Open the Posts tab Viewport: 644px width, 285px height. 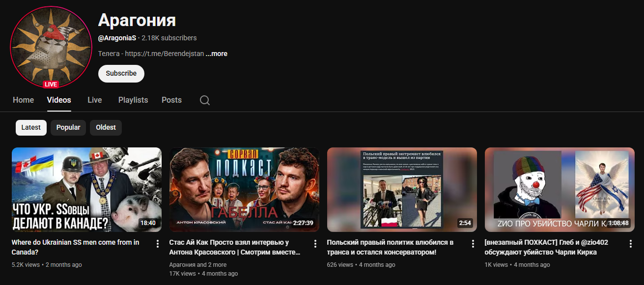coord(171,100)
